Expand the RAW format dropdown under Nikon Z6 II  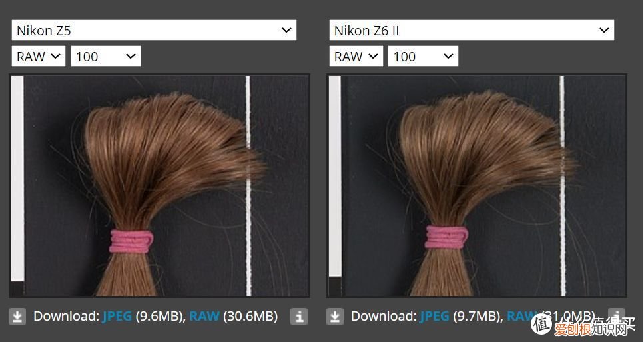(x=356, y=56)
